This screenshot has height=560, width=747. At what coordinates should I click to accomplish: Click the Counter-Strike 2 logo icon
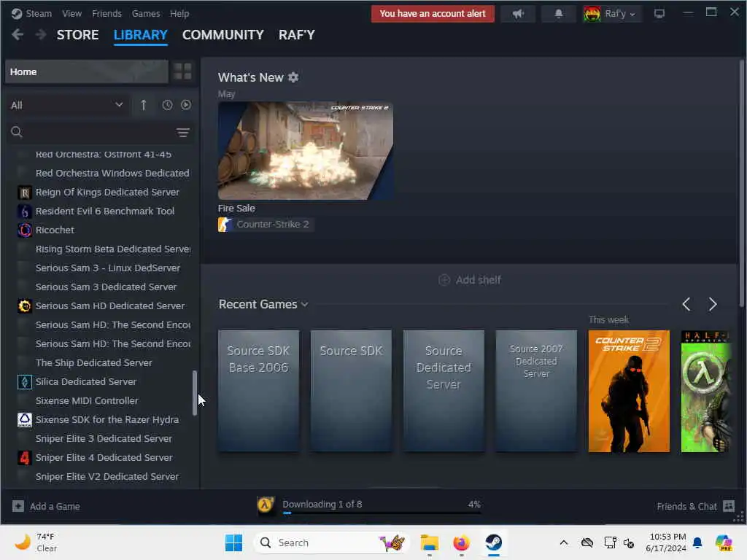click(225, 225)
